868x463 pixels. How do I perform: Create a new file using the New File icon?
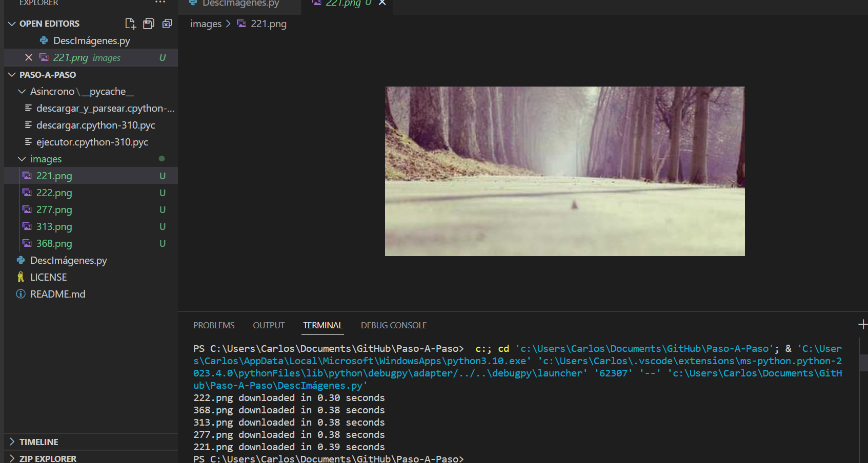coord(130,23)
